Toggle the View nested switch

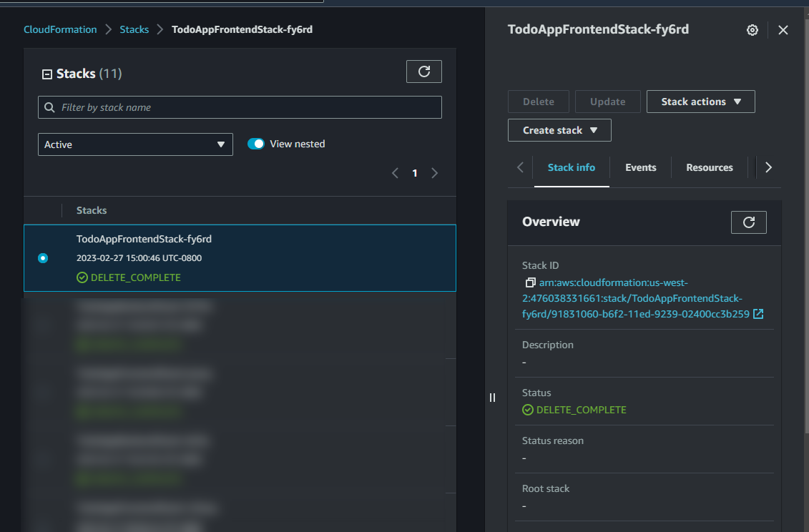(x=256, y=144)
